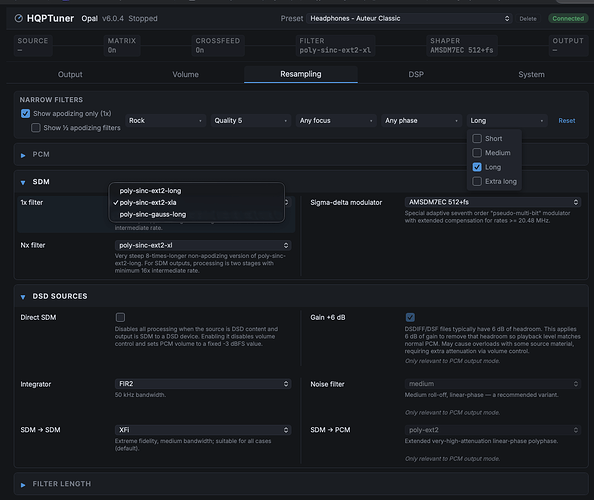
Task: Toggle Show apodizing only checkbox
Action: pyautogui.click(x=25, y=114)
